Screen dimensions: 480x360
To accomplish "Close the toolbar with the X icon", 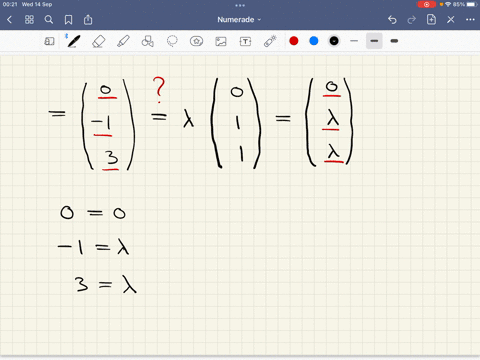I will 451,20.
